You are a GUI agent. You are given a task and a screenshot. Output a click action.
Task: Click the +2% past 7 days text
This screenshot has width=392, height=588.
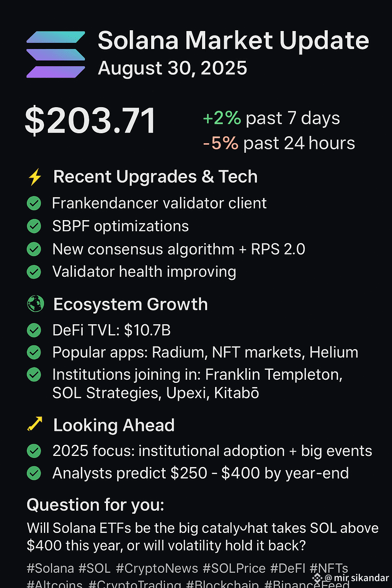pyautogui.click(x=271, y=118)
